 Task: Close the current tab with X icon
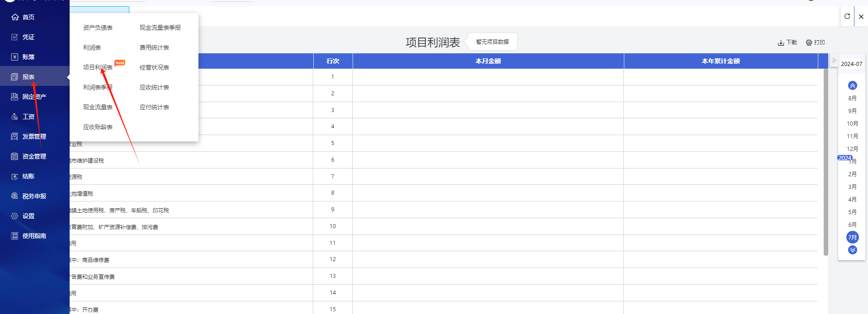(861, 17)
